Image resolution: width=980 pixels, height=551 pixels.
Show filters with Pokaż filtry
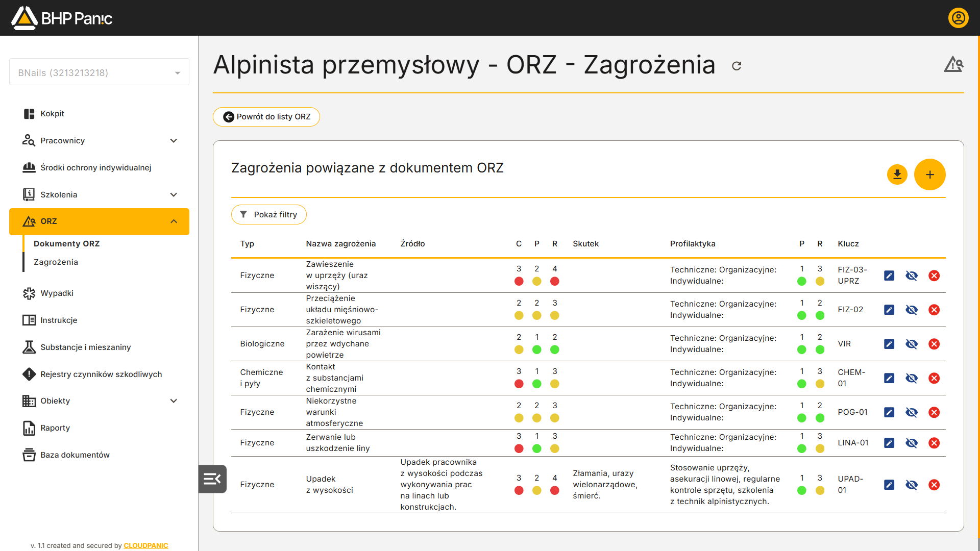(x=268, y=215)
